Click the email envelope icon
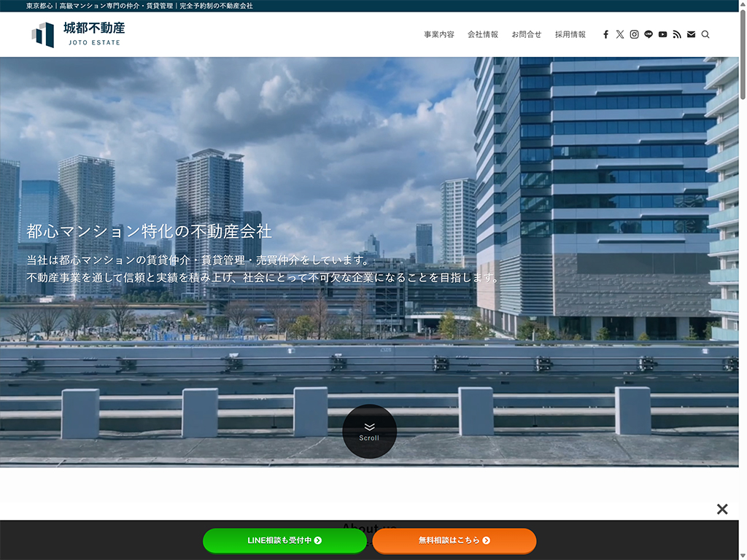 (x=692, y=34)
